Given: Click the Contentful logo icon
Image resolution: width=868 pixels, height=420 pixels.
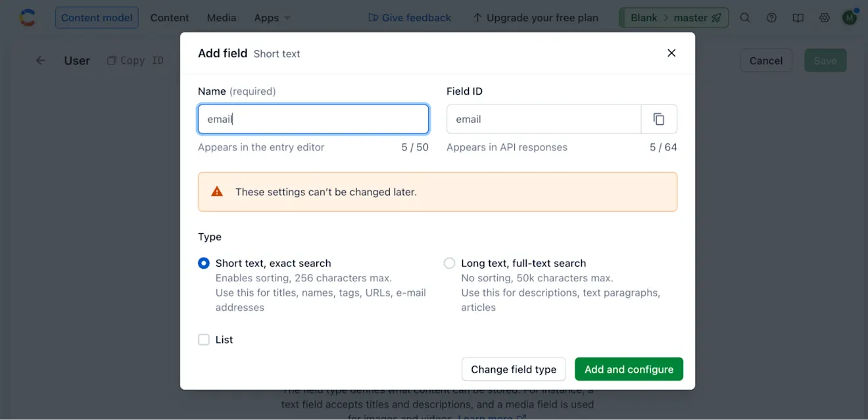Looking at the screenshot, I should [28, 18].
